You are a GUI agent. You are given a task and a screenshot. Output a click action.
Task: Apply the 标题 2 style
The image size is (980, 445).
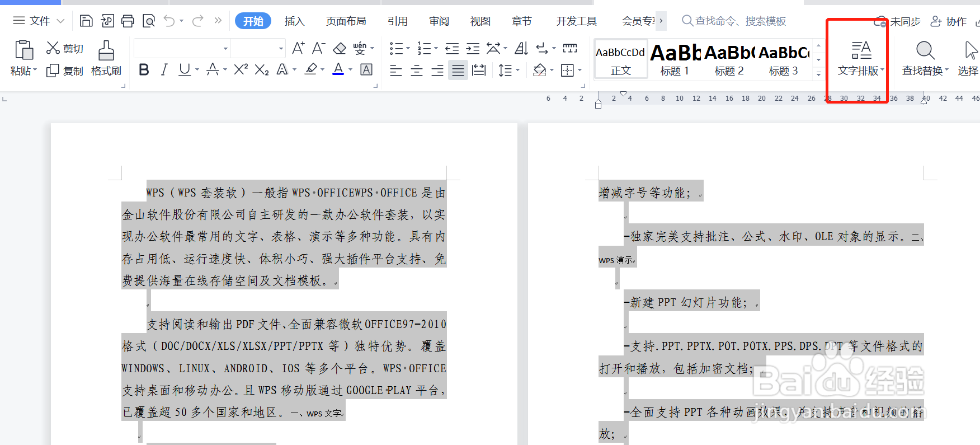tap(729, 59)
